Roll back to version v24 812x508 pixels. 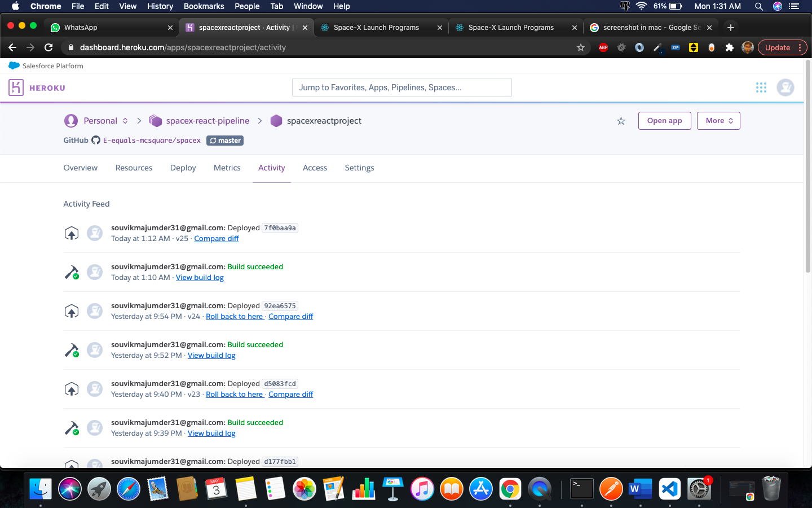[235, 317]
